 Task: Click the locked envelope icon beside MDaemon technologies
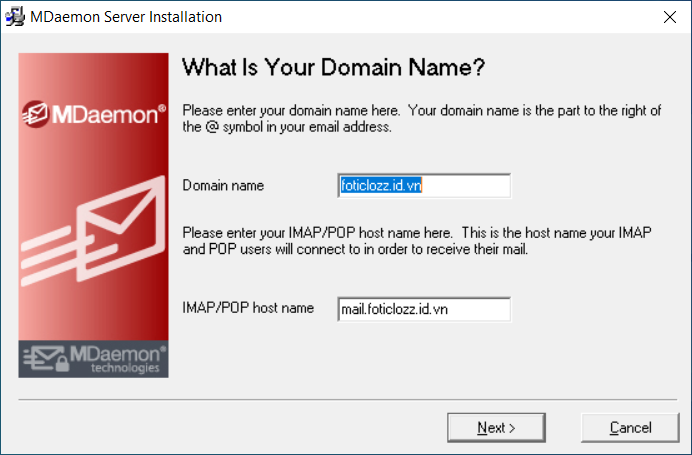pos(46,359)
